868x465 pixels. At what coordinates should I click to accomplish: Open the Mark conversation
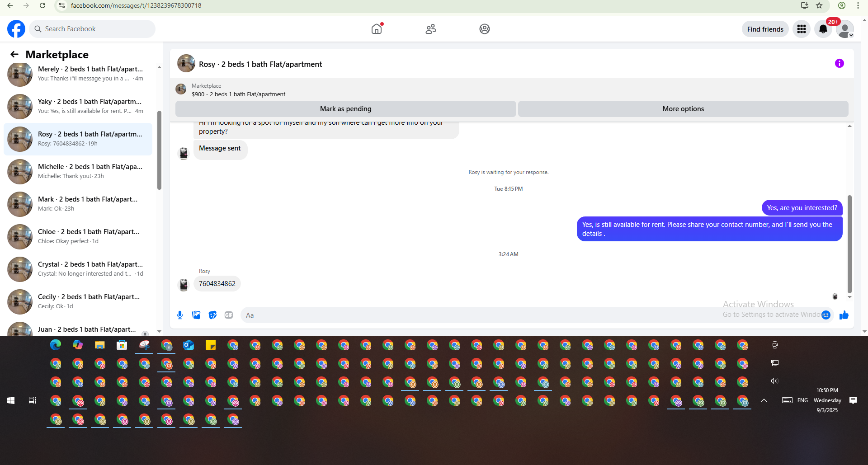point(78,204)
